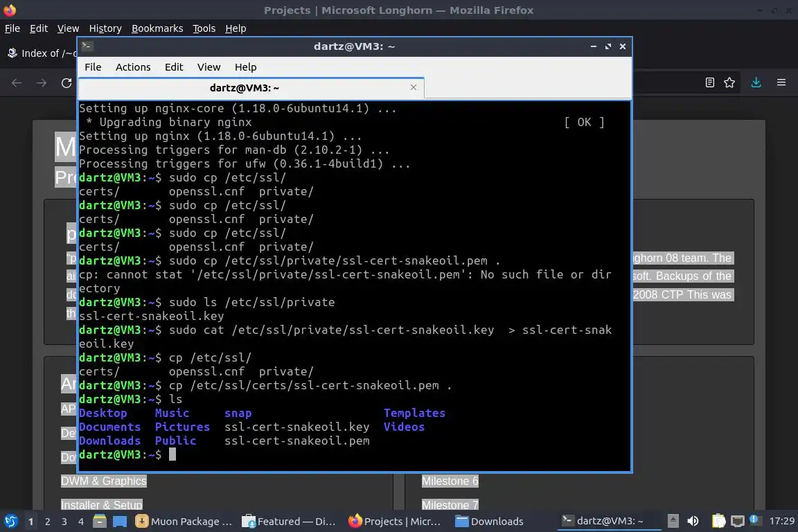Expand the hidden system tray arrow
Viewport: 798px width, 532px height.
tap(673, 521)
